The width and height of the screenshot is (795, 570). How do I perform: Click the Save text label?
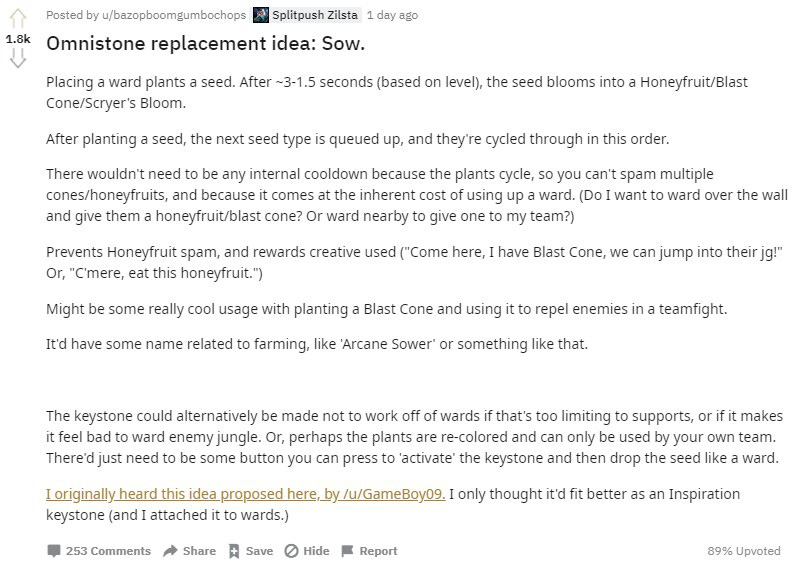tap(259, 551)
